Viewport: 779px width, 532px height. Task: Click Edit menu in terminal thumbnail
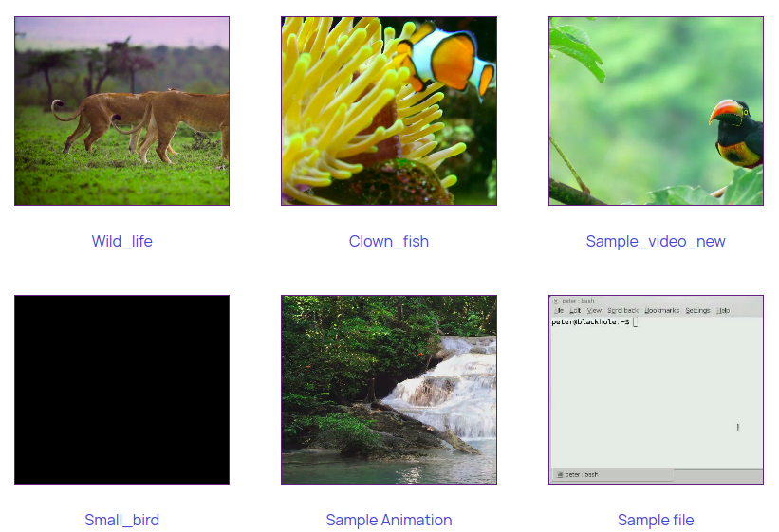[575, 311]
